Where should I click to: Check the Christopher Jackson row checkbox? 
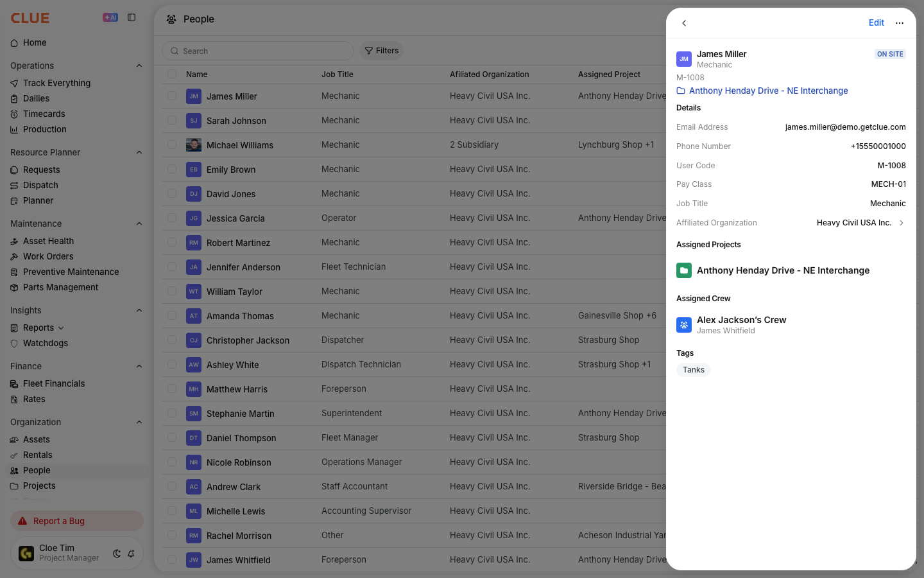(x=172, y=340)
